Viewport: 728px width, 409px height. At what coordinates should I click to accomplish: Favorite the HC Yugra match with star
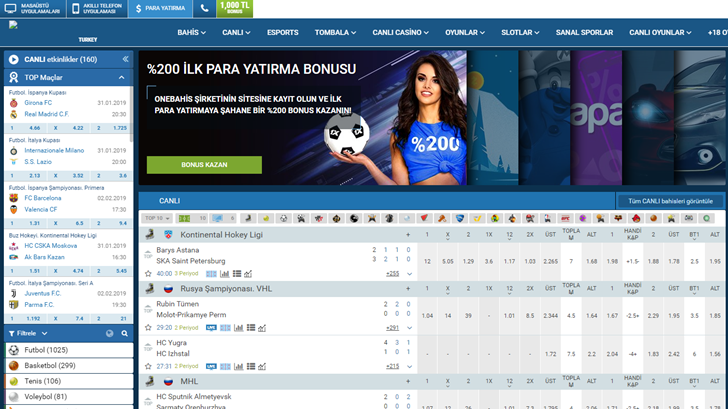148,366
